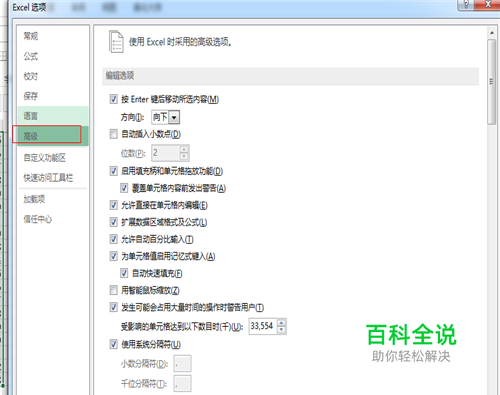Image resolution: width=500 pixels, height=395 pixels.
Task: Toggle 允许直接在单元格内编辑 checkbox
Action: [114, 205]
